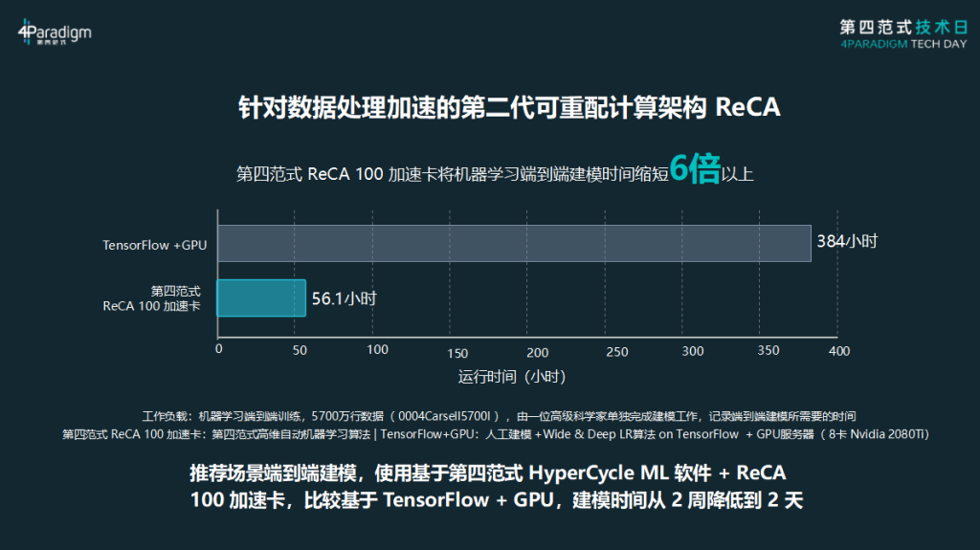Image resolution: width=980 pixels, height=550 pixels.
Task: Click the x-axis tick '350'
Action: pyautogui.click(x=768, y=351)
